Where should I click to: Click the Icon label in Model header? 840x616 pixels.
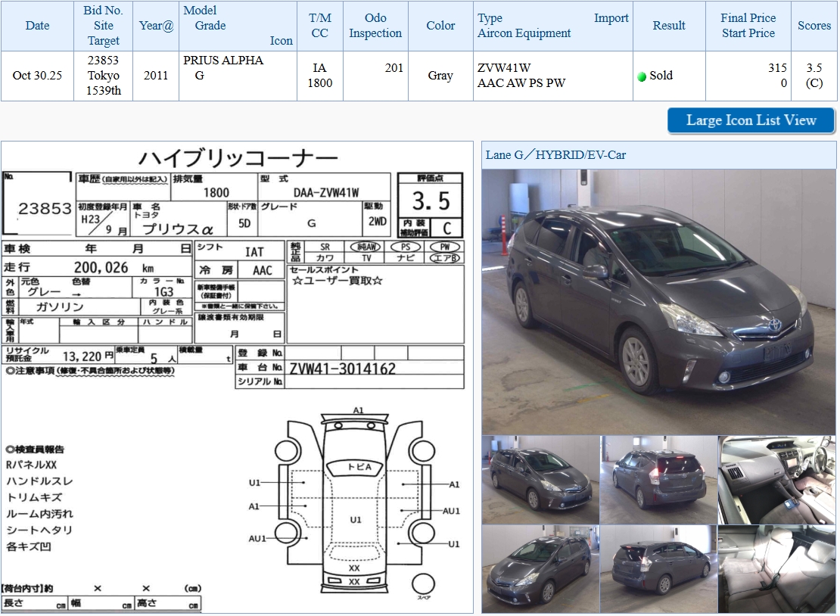tap(281, 41)
